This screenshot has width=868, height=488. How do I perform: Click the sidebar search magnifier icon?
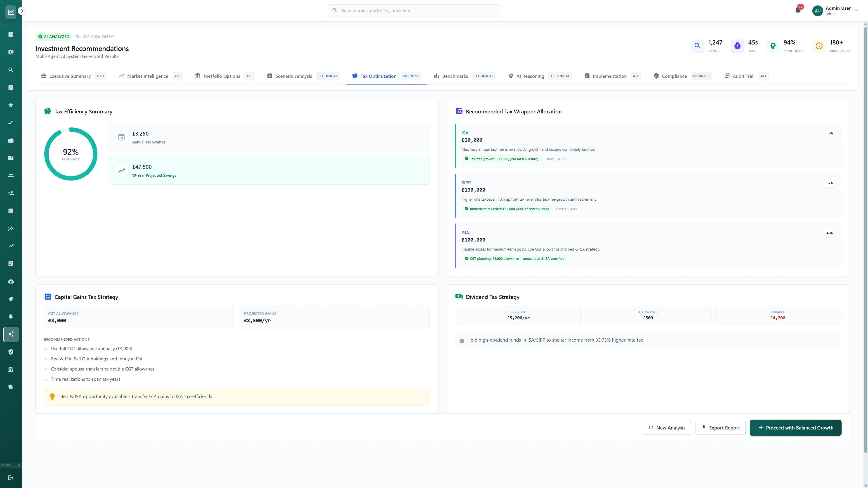click(x=11, y=70)
